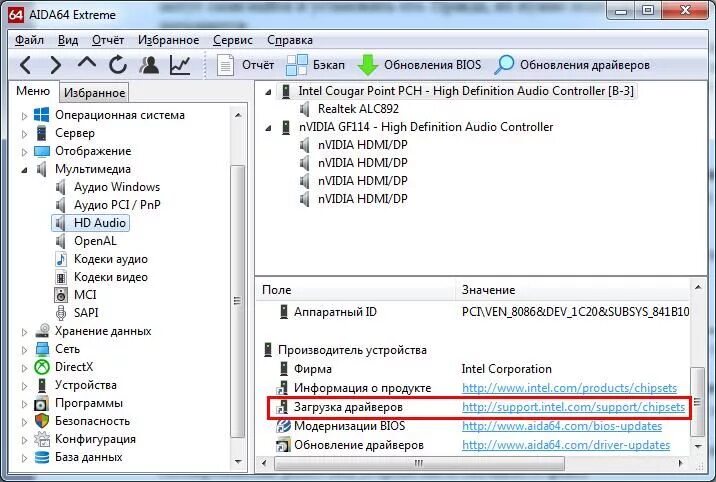Image resolution: width=716 pixels, height=482 pixels.
Task: Select the Кодеки видео film icon
Action: coord(60,277)
